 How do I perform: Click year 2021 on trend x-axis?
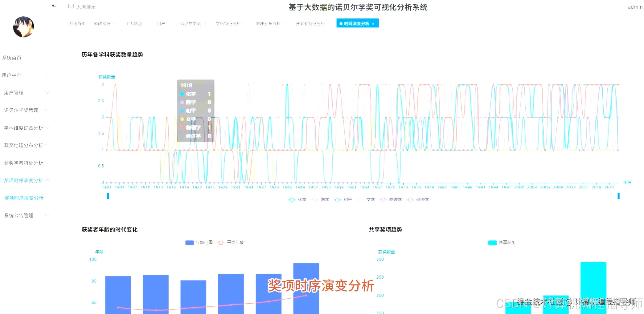click(x=609, y=187)
